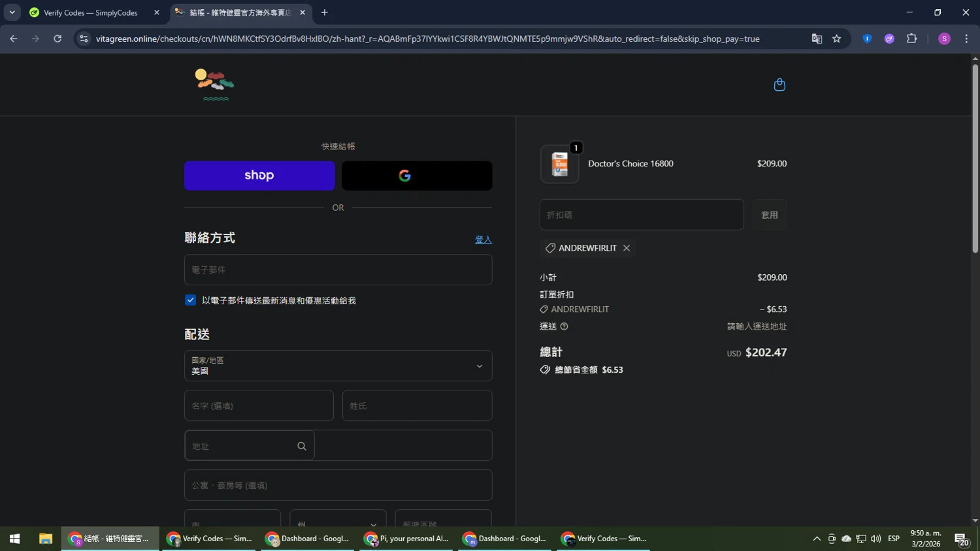The width and height of the screenshot is (980, 551).
Task: Go forward to next page
Action: coord(35,39)
